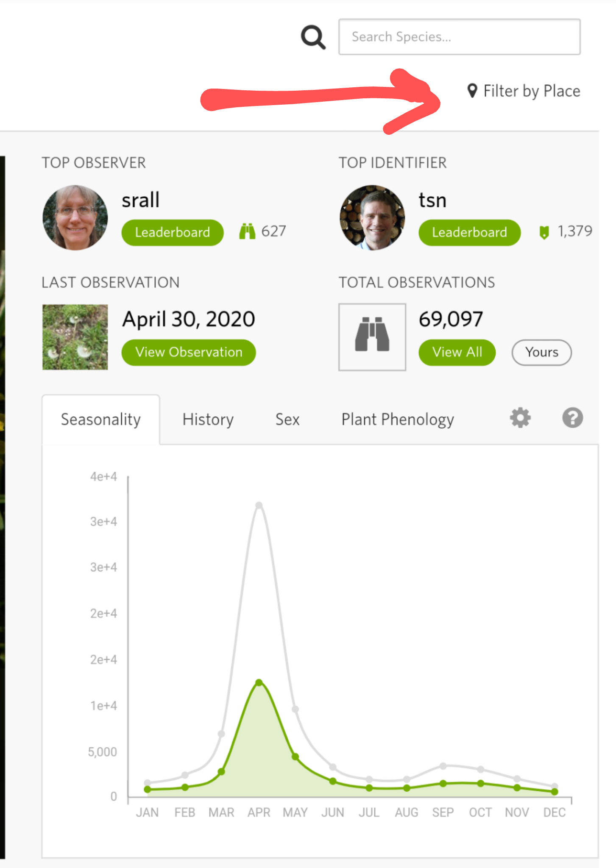Open srall's profile picture
The image size is (616, 868).
coord(75,217)
